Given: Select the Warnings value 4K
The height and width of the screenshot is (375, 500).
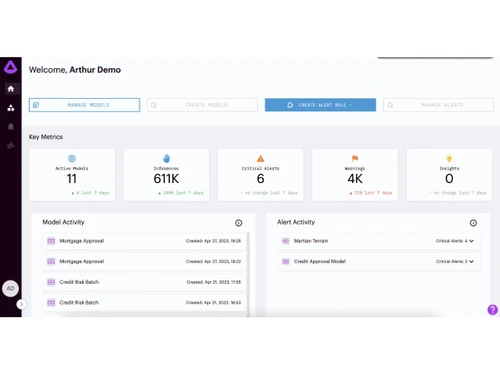Looking at the screenshot, I should [x=355, y=179].
